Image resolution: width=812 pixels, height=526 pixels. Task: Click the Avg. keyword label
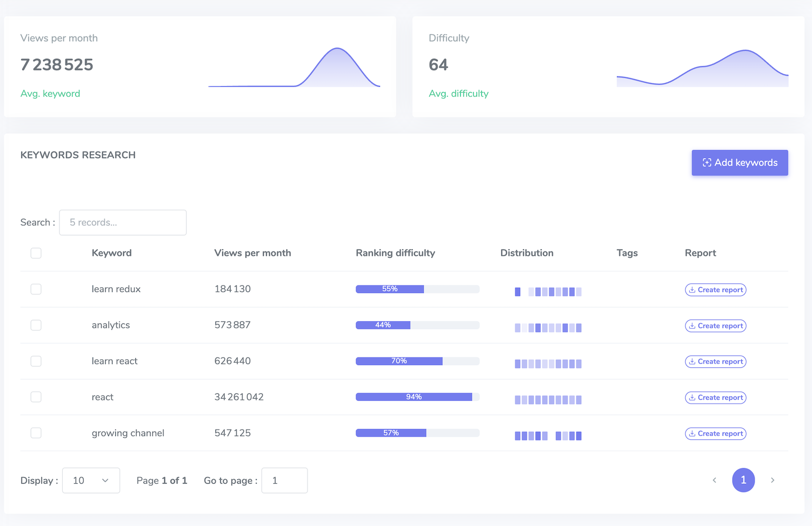pyautogui.click(x=50, y=94)
